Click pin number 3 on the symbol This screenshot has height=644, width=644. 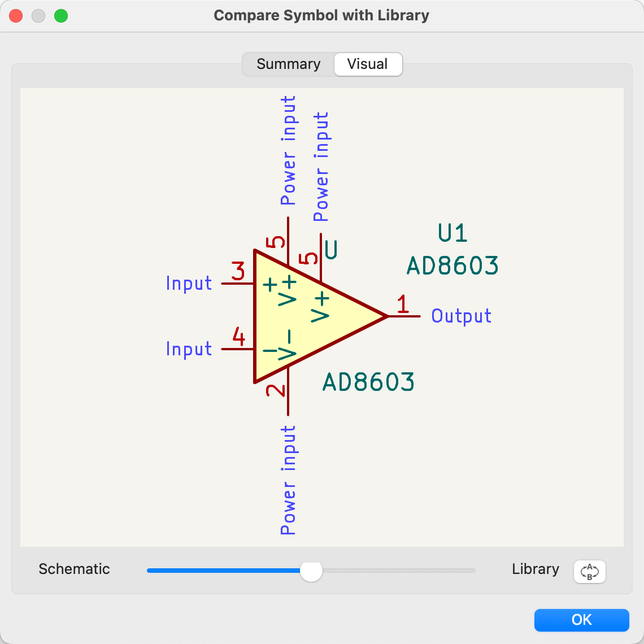point(239,272)
